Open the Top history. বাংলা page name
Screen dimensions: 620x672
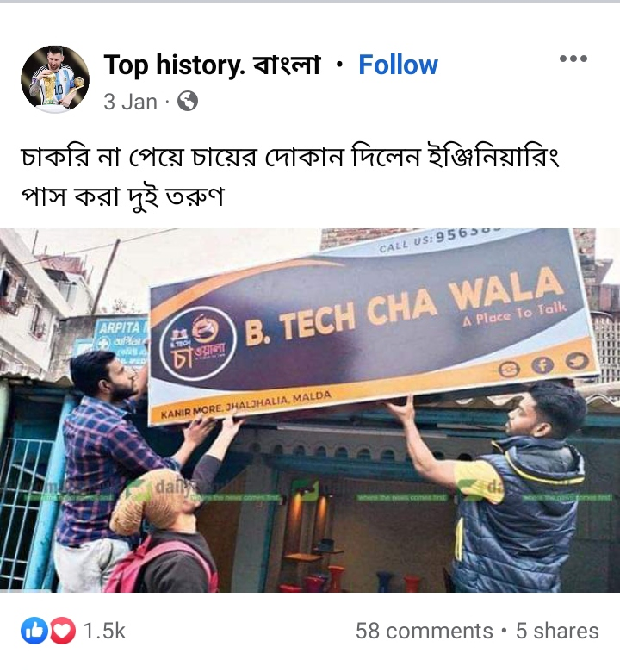point(212,65)
